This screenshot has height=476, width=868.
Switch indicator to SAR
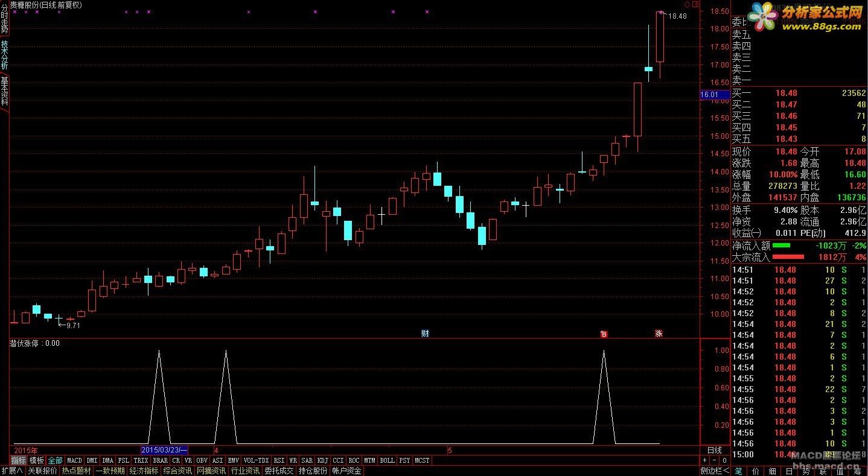click(x=307, y=460)
